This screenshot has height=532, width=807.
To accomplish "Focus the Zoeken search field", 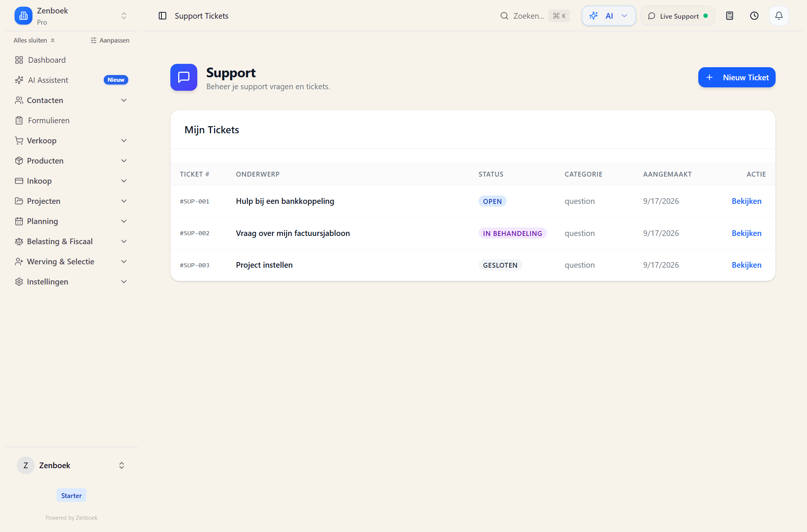I will (x=535, y=16).
